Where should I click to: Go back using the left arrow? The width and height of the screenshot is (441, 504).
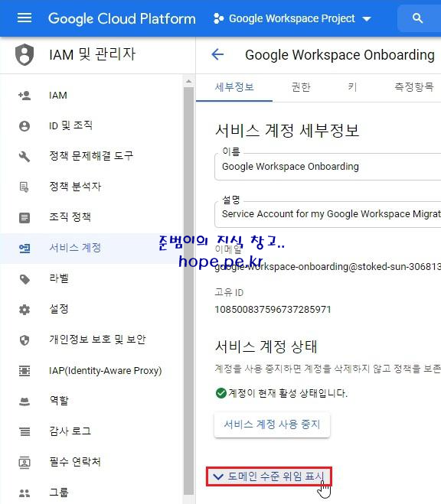[217, 54]
